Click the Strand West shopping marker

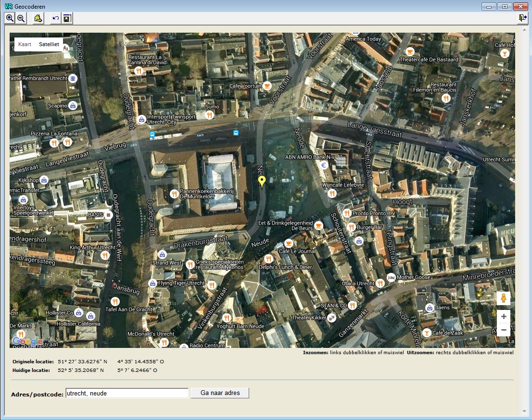pyautogui.click(x=162, y=254)
